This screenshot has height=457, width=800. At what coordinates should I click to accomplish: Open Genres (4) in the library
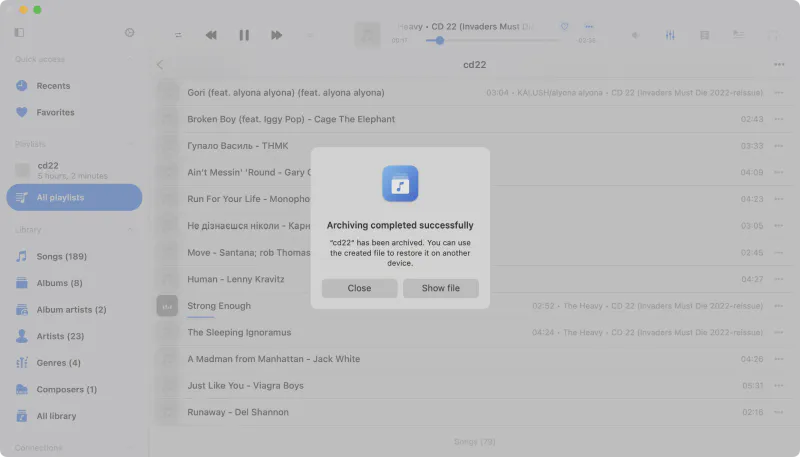58,363
